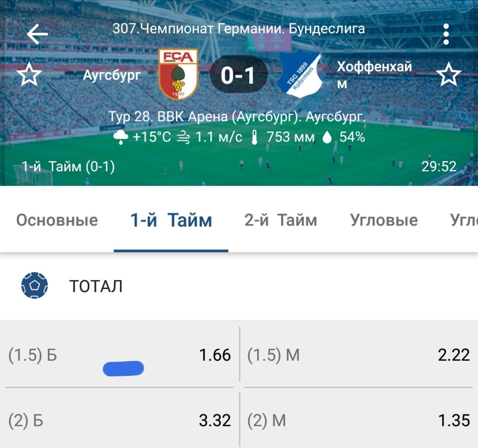This screenshot has width=478, height=448.
Task: Tap the soccer ball icon beside ТОТАЛ
Action: click(34, 286)
